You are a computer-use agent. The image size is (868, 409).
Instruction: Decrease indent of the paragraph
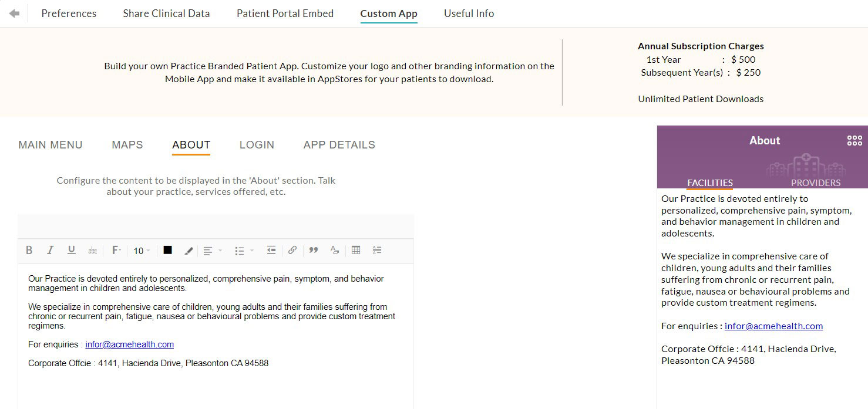271,251
